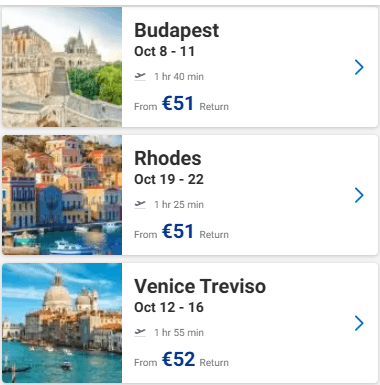
Task: Click airplane icon beside 1 hr 40 min
Action: pos(140,76)
